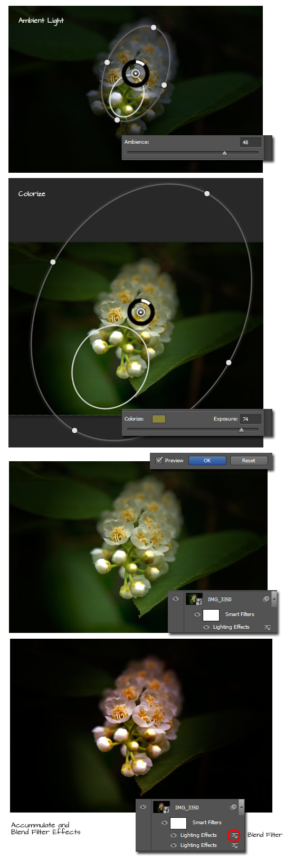The image size is (285, 868).
Task: Click OK to apply Lighting Effects
Action: click(207, 461)
